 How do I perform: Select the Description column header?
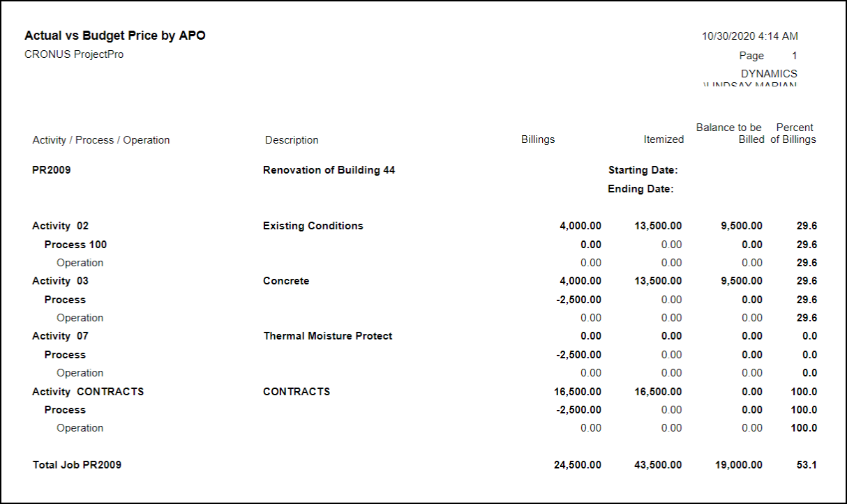(x=292, y=140)
